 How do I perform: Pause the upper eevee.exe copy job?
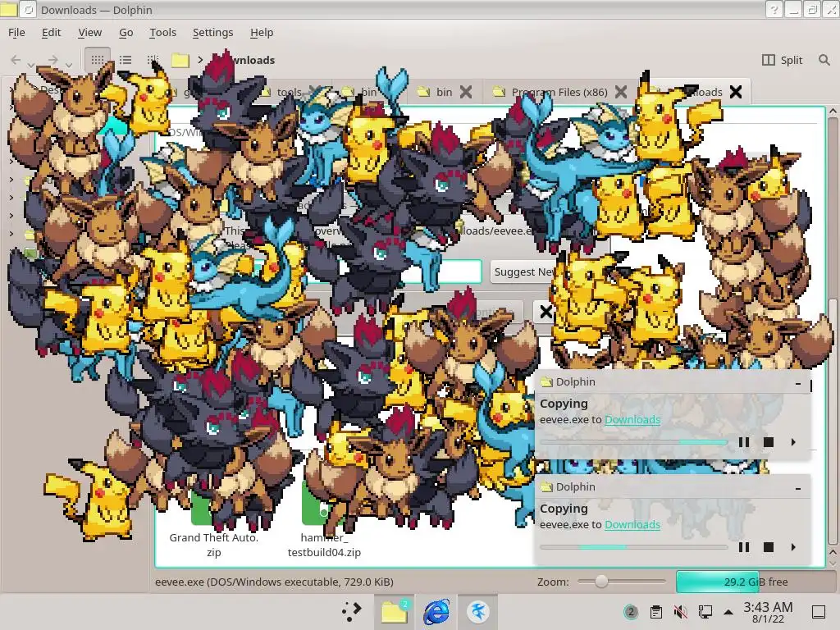click(743, 442)
